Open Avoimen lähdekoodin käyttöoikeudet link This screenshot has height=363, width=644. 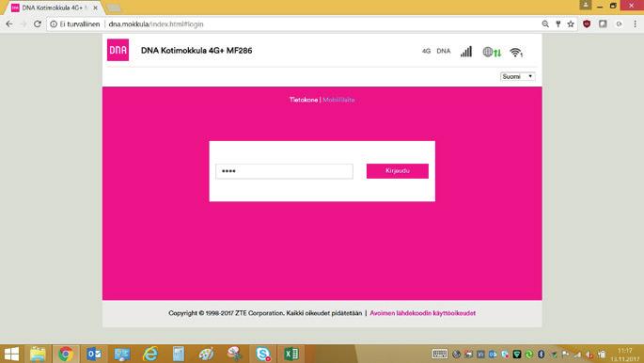pos(423,313)
